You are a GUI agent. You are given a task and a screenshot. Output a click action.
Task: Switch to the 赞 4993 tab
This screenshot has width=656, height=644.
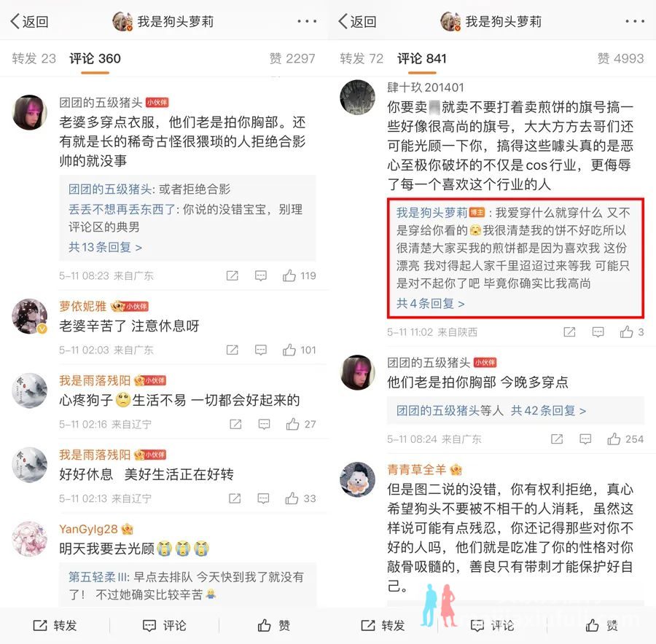point(620,58)
